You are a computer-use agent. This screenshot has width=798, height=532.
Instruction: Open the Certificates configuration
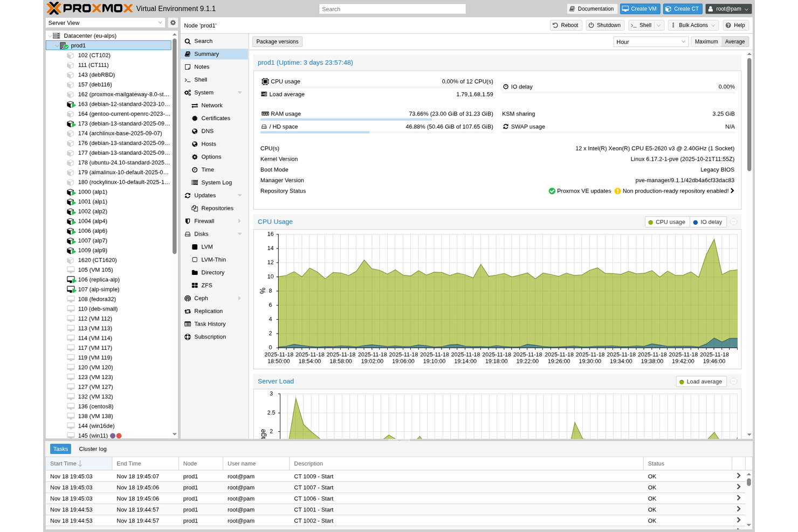point(194,118)
